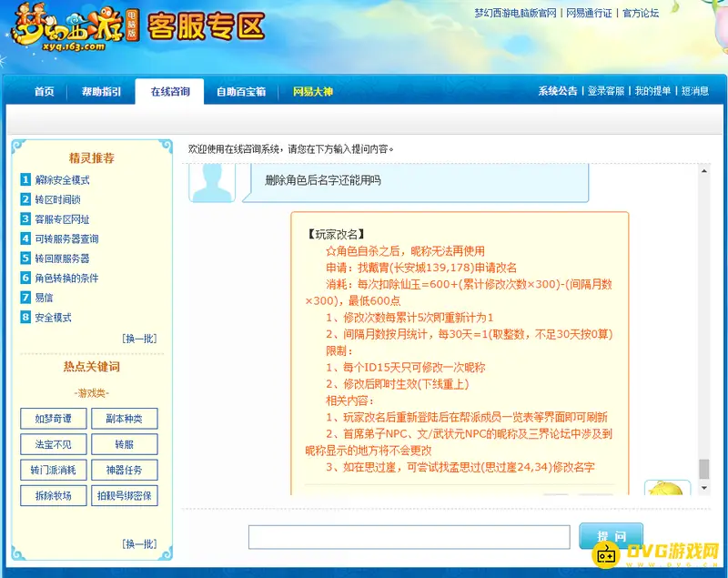Click the chat scrollbar thumb
Viewport: 728px width, 578px height.
coord(704,469)
